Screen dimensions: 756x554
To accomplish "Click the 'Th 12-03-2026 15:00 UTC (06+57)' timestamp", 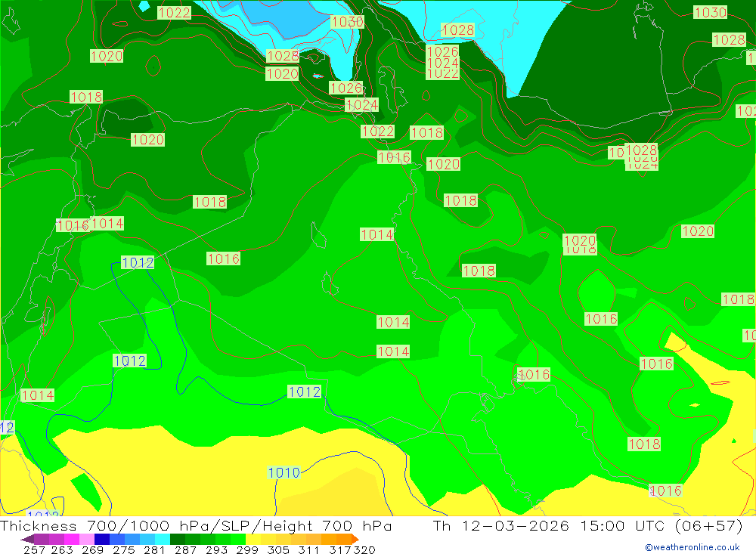I will tap(587, 525).
